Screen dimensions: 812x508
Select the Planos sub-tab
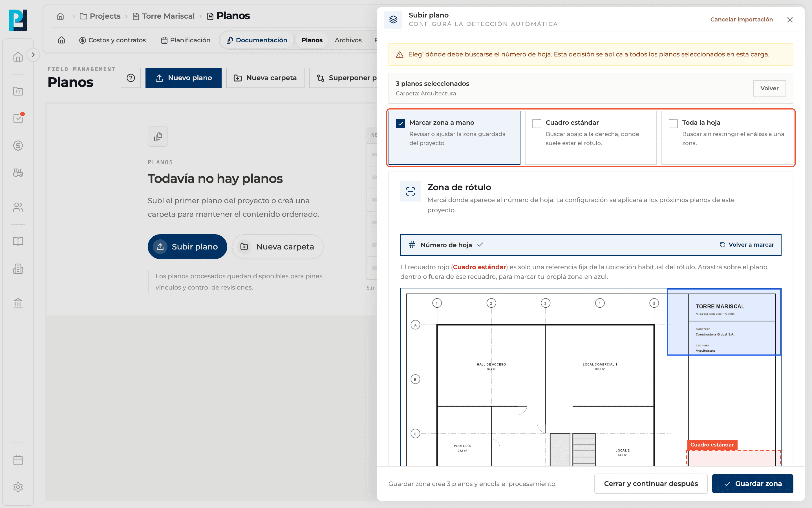click(312, 40)
